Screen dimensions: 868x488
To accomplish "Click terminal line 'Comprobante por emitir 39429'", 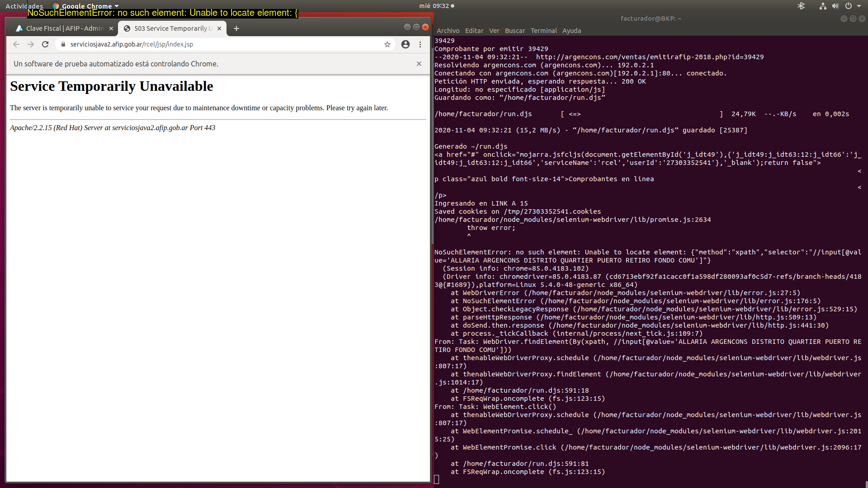I will (491, 49).
